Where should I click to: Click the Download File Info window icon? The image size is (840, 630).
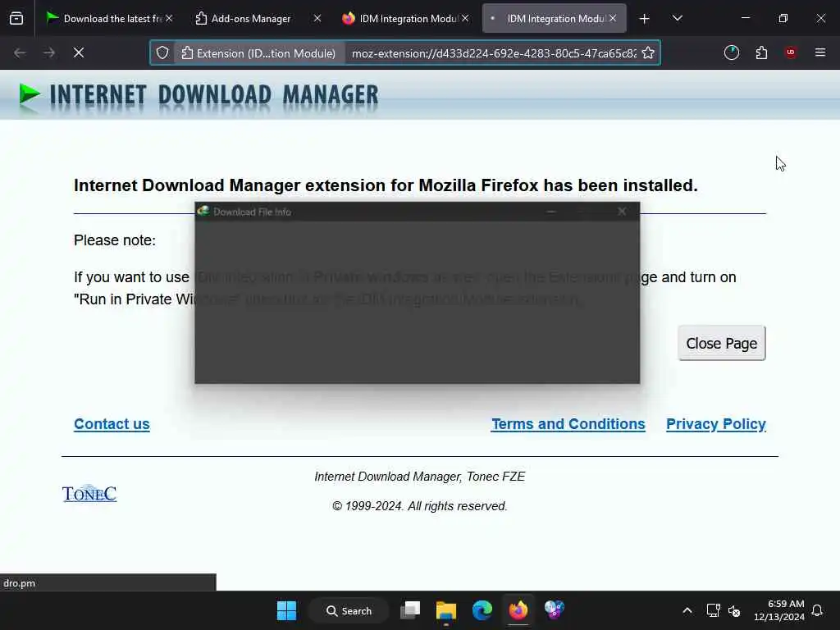[x=203, y=211]
